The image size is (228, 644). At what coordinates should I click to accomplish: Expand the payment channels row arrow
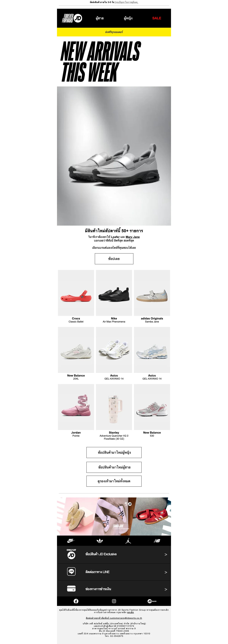click(166, 589)
